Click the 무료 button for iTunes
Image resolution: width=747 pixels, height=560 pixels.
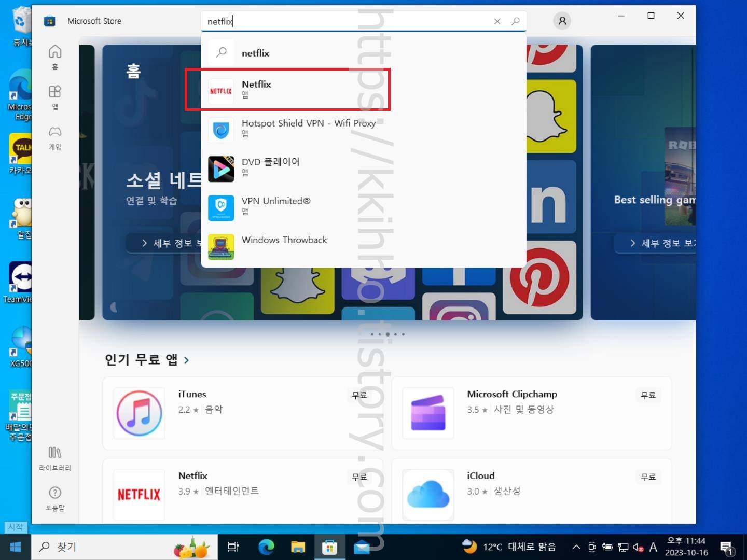(x=359, y=395)
